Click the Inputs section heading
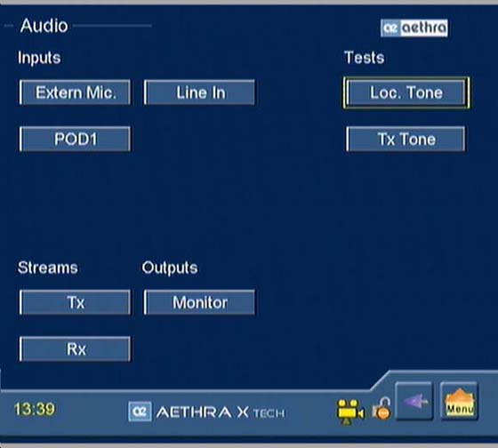This screenshot has height=448, width=498. (39, 58)
